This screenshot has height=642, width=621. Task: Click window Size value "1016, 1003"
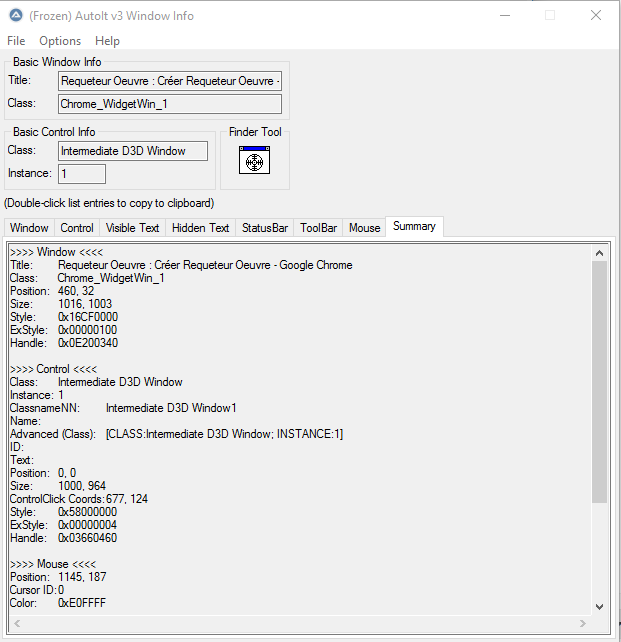coord(85,304)
